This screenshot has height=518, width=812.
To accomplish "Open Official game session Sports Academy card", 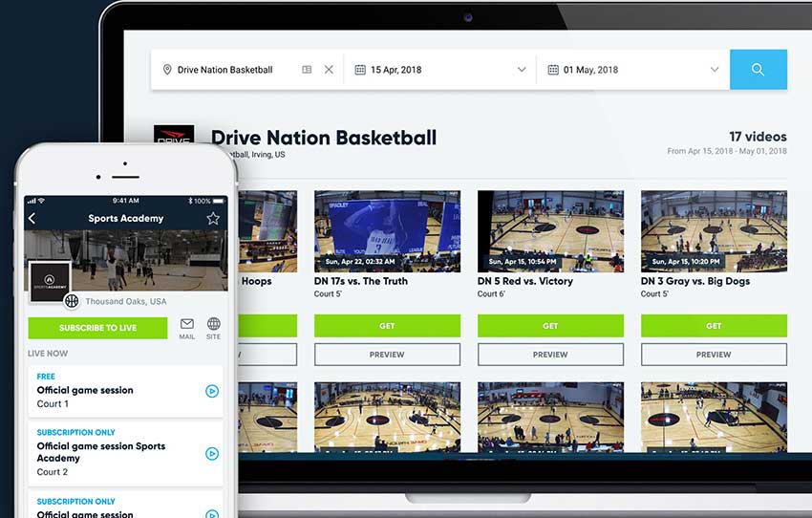I will click(125, 454).
